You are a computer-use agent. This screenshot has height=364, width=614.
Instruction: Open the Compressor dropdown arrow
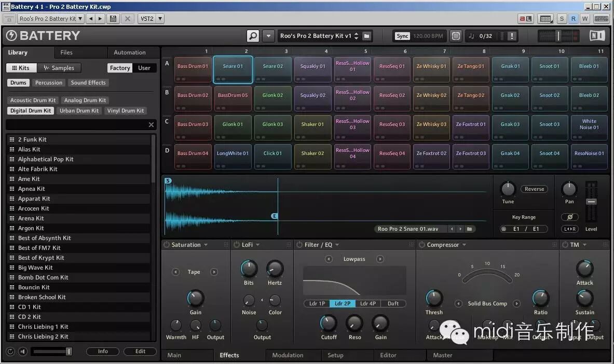pos(464,245)
